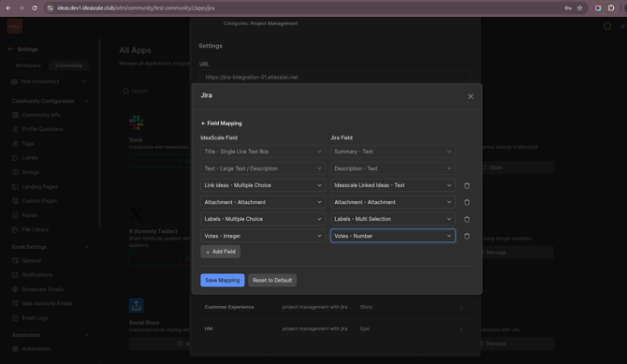Open Ideascale Linked Ideas - Text dropdown

tap(393, 185)
